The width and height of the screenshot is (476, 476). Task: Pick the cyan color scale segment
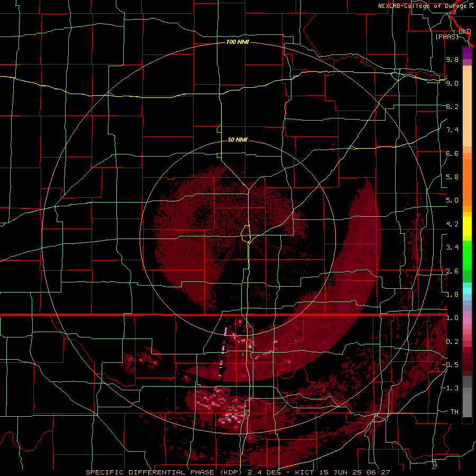(467, 291)
